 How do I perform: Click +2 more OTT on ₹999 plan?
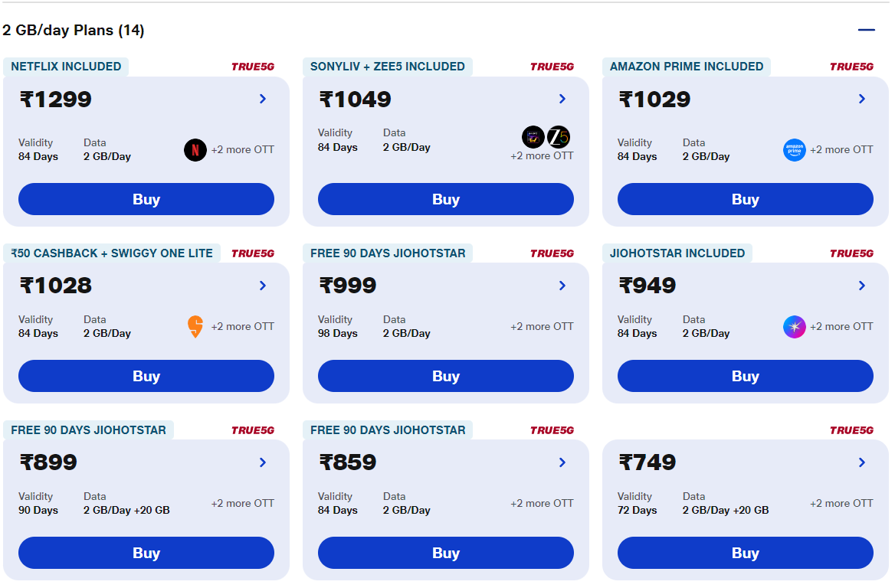pos(543,326)
